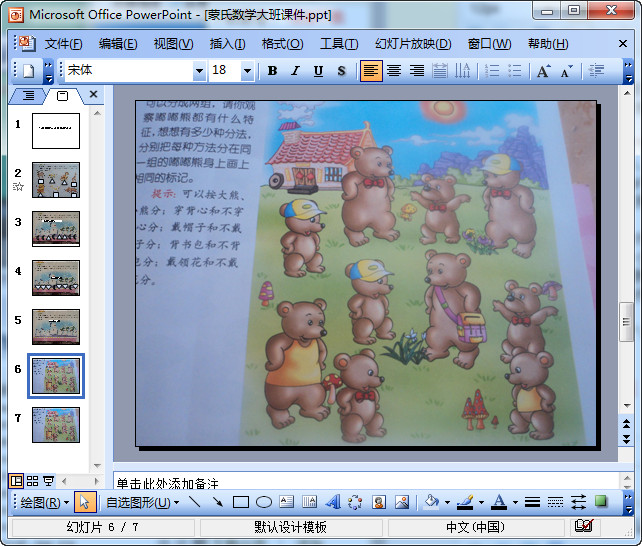
Task: Switch to Normal view
Action: (x=16, y=481)
